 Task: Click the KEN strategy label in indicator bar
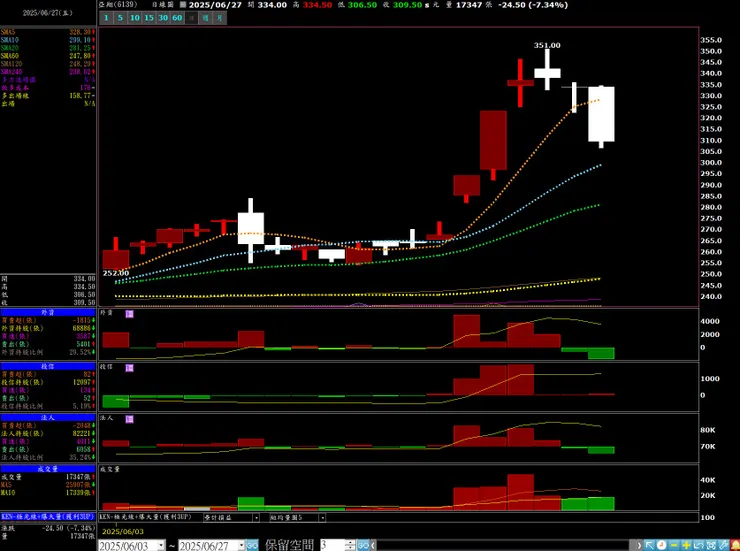146,517
